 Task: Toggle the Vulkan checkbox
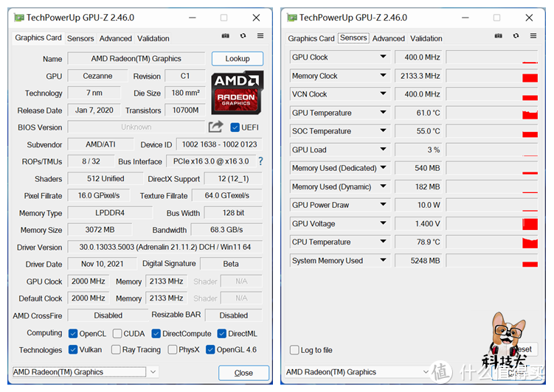tap(73, 350)
